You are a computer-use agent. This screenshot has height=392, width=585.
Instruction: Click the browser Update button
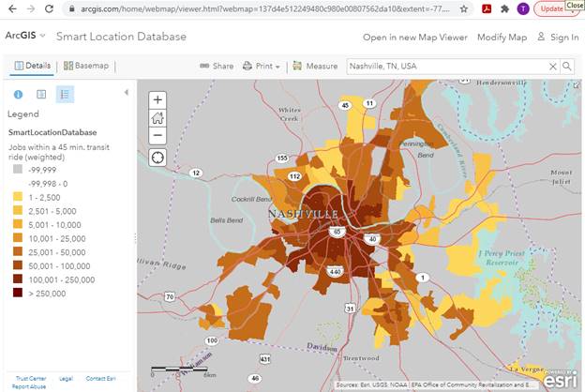click(x=551, y=8)
